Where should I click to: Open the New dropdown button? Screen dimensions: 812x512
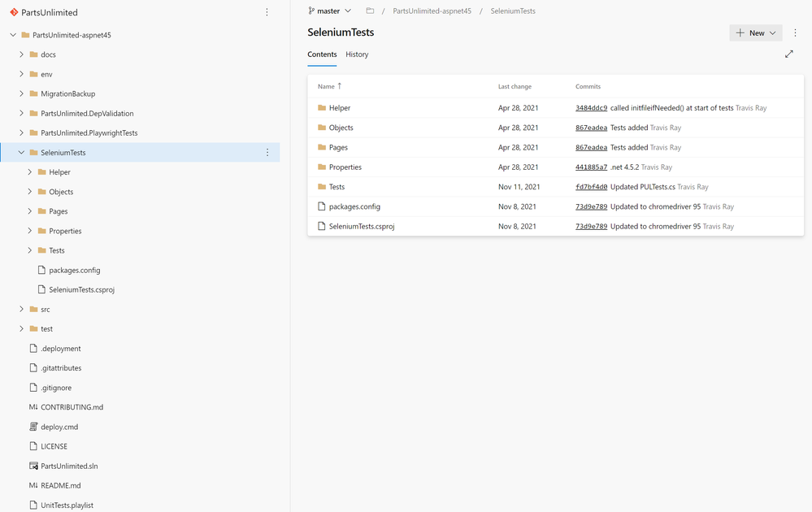(x=756, y=33)
